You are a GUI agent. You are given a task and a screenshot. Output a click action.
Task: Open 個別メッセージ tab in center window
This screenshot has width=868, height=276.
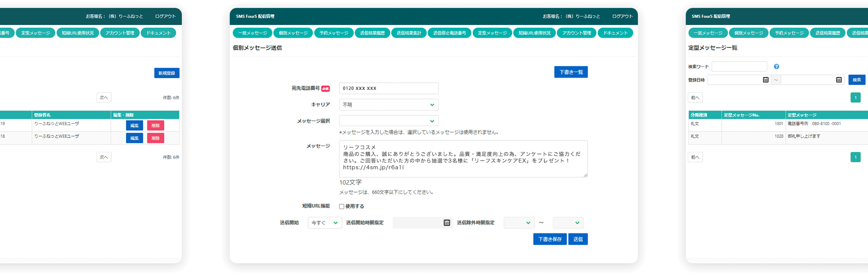[293, 33]
